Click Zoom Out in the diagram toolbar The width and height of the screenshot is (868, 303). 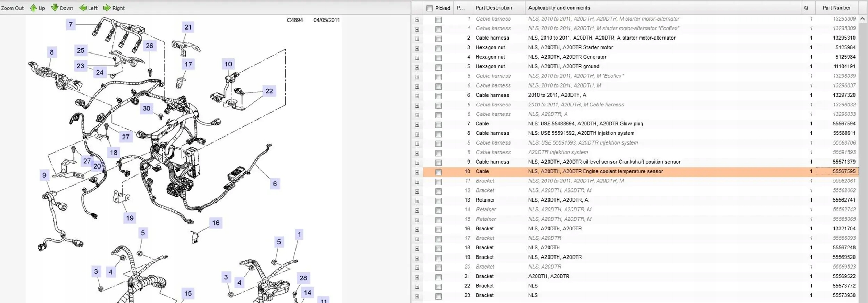[12, 8]
